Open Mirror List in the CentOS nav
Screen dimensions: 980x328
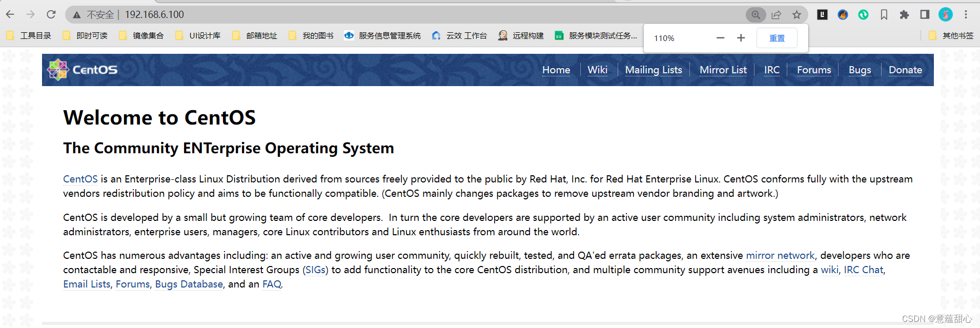723,70
